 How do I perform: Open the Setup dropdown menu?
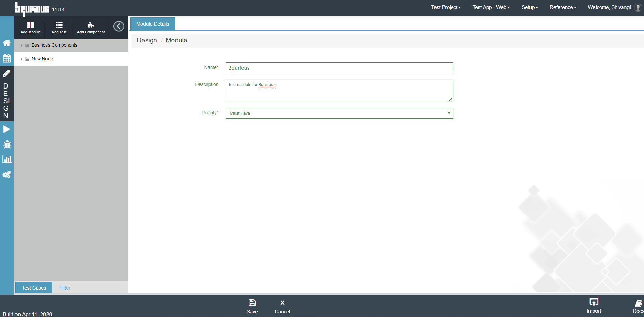(530, 7)
